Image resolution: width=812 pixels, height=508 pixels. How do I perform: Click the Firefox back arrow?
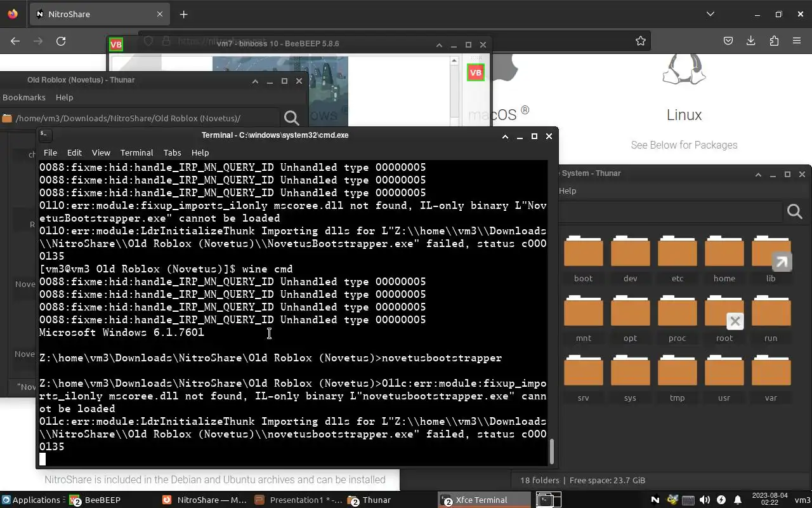(x=15, y=41)
